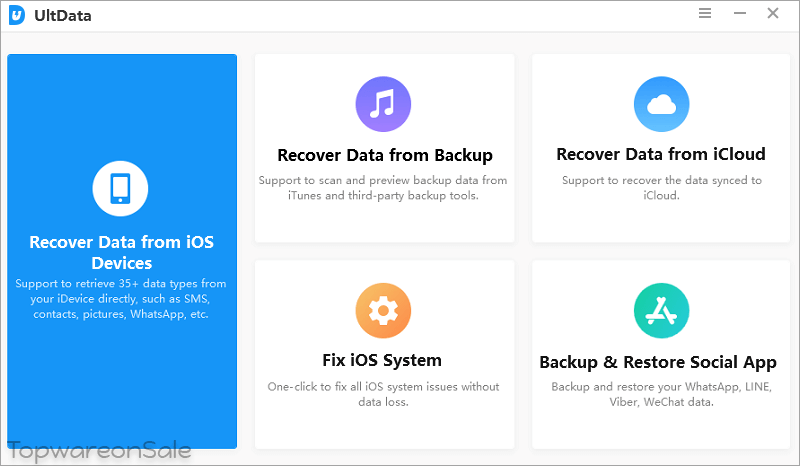Open Recover Data from Backup title
This screenshot has width=800, height=466.
coord(385,155)
